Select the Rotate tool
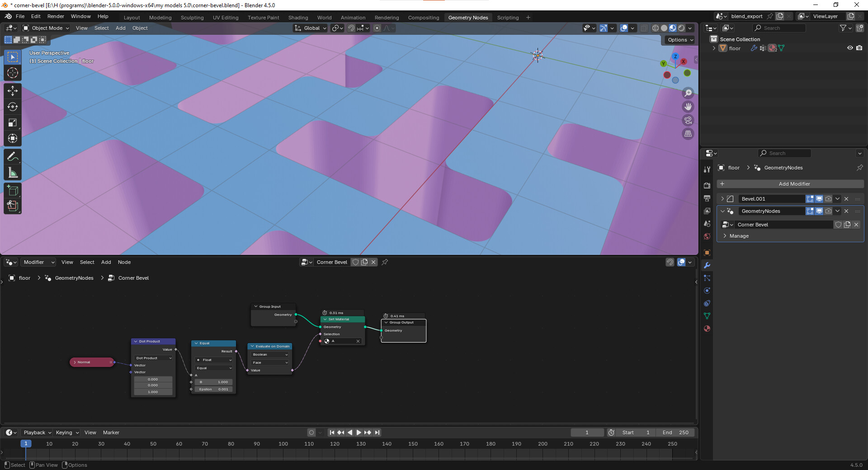The height and width of the screenshot is (470, 868). (13, 107)
